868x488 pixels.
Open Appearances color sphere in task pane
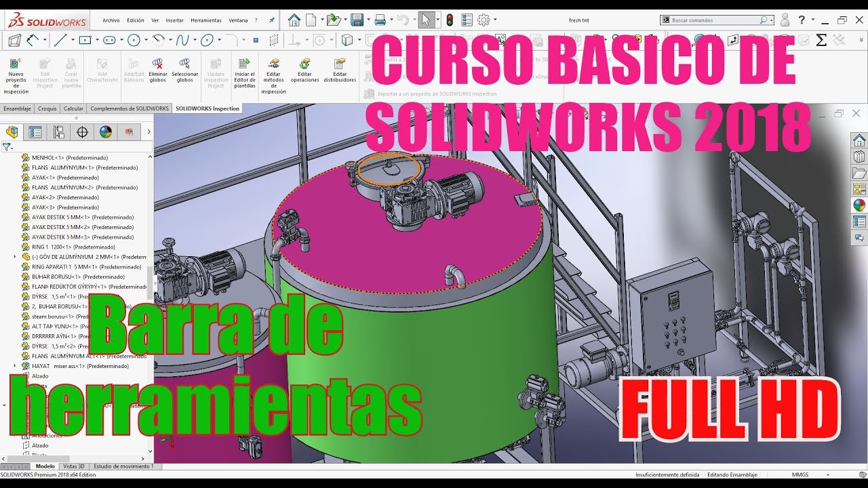(x=859, y=205)
